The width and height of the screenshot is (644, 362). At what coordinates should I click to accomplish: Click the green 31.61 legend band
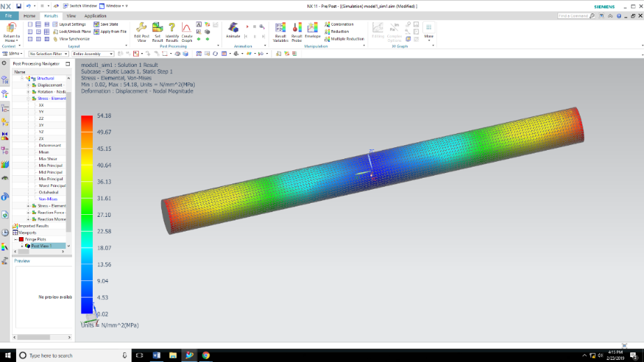[87, 206]
